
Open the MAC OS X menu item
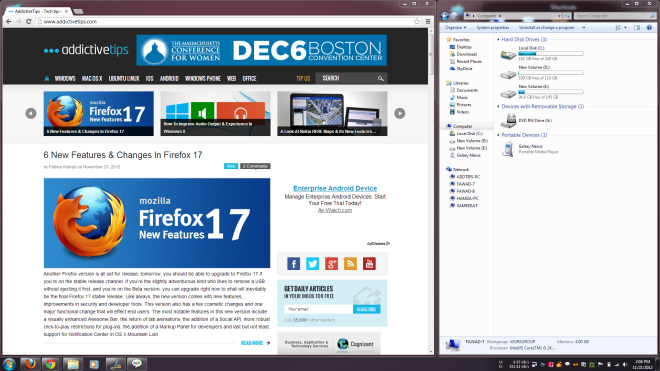point(92,79)
